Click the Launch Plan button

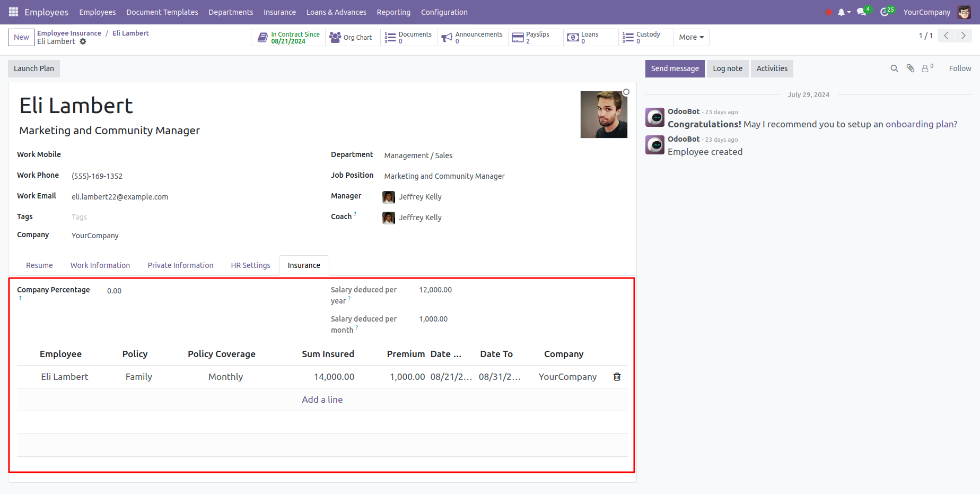coord(34,68)
